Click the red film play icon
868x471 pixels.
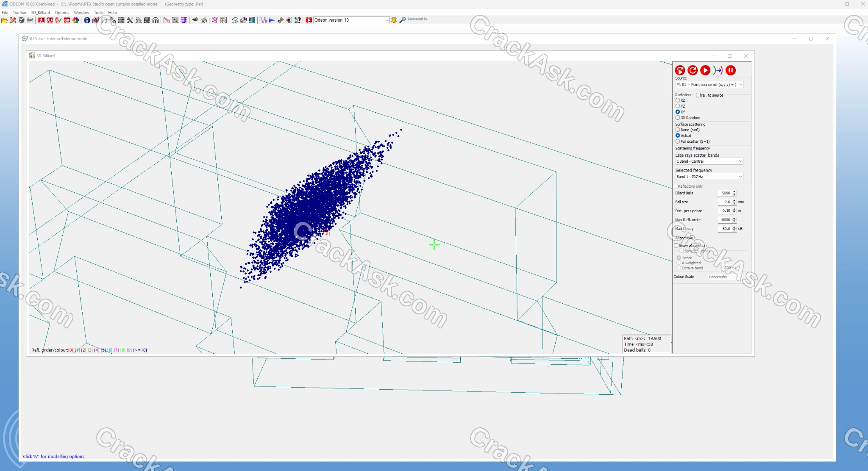pyautogui.click(x=309, y=20)
